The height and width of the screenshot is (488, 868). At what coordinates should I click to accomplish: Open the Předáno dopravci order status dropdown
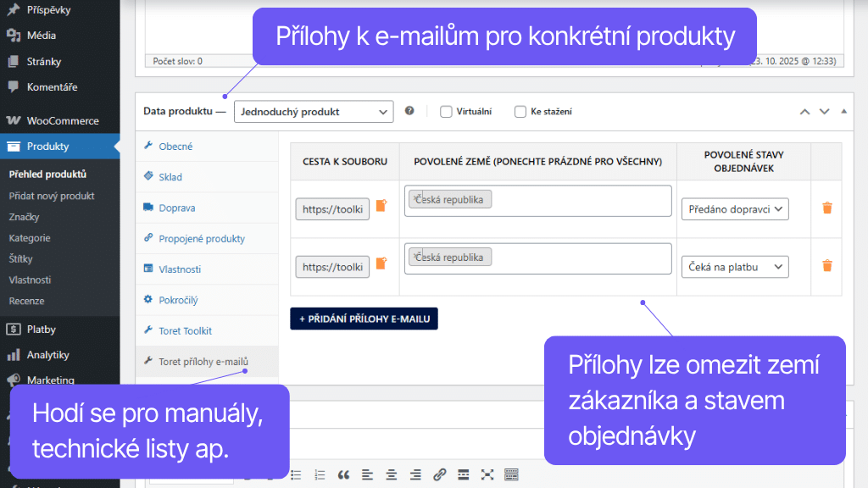[x=734, y=208]
